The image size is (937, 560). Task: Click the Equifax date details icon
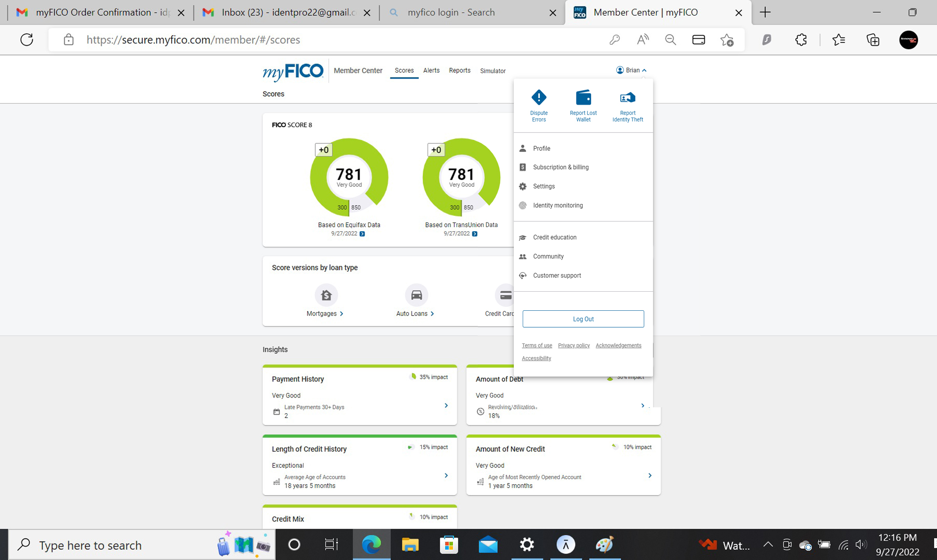(x=362, y=234)
